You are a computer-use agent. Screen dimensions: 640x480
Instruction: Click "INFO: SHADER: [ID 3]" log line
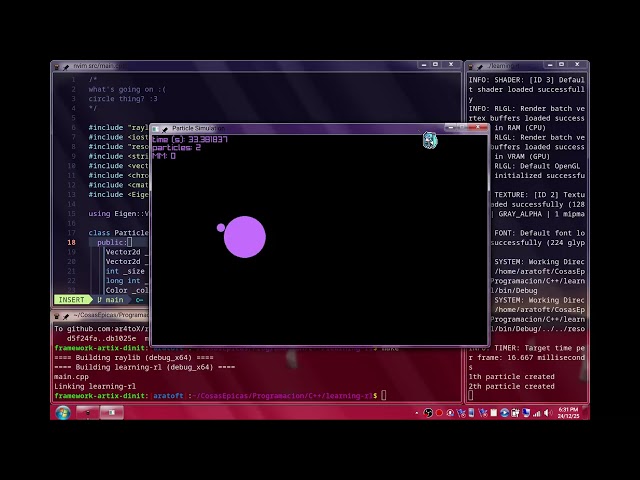(x=527, y=80)
